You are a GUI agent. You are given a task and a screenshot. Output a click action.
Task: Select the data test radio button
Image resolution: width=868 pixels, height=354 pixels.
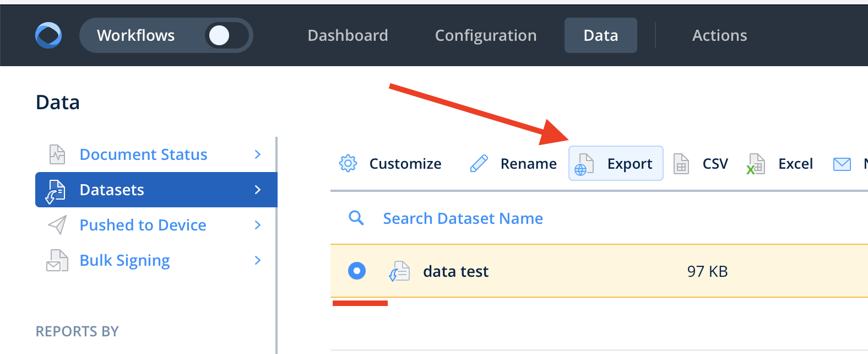[x=357, y=271]
